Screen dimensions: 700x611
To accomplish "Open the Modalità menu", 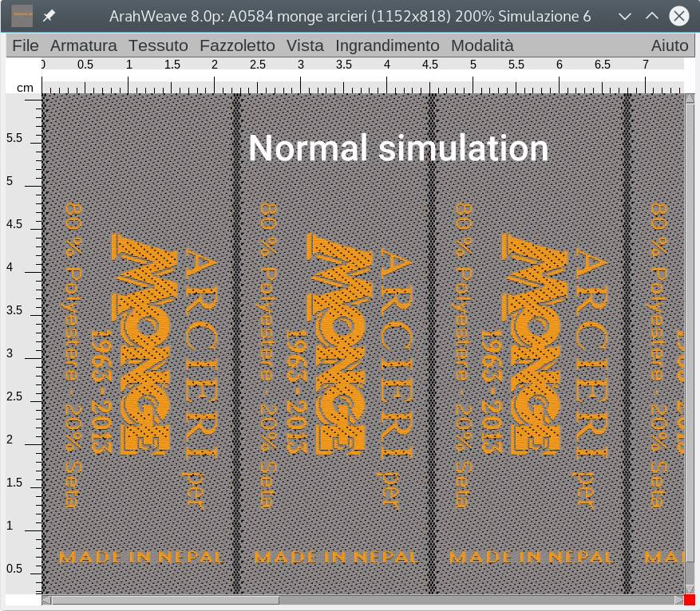I will 482,45.
